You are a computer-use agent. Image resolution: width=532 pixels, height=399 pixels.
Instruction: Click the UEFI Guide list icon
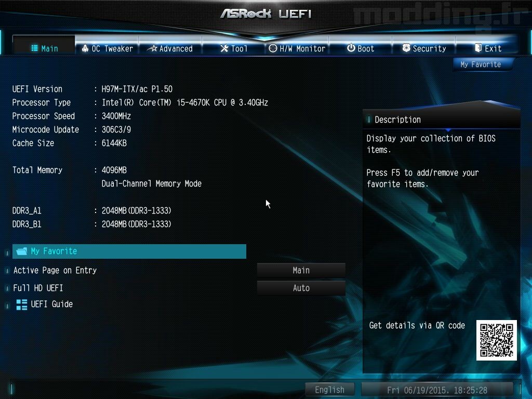[x=22, y=304]
